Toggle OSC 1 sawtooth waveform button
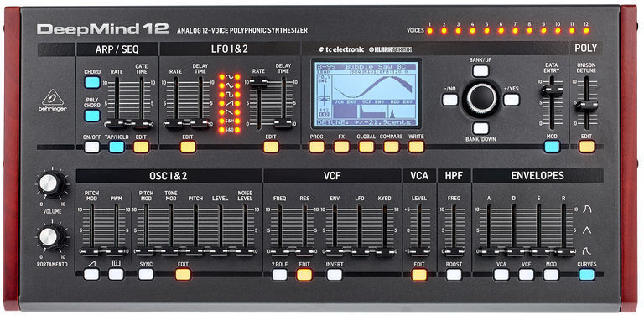644x315 pixels. [91, 275]
